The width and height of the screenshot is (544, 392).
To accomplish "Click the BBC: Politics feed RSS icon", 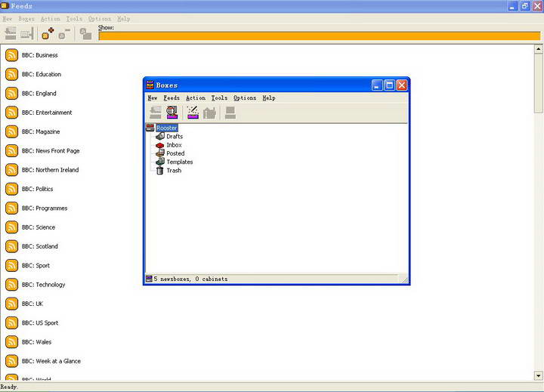I will point(12,189).
